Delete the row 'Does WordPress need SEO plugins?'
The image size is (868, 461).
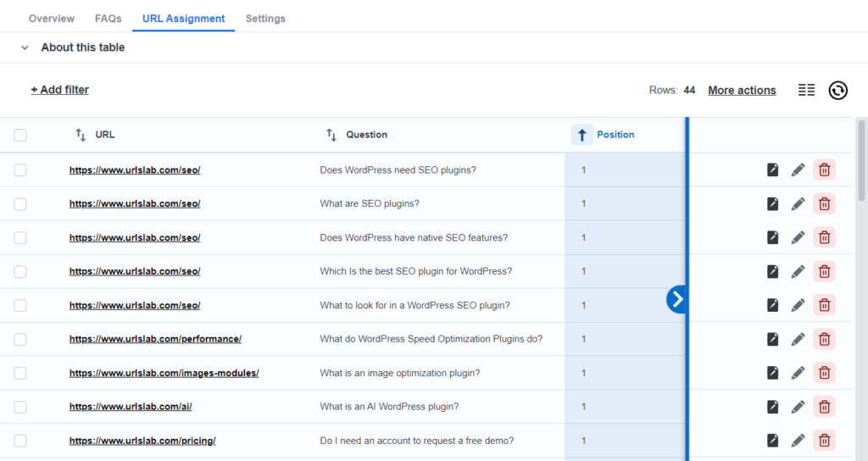824,169
